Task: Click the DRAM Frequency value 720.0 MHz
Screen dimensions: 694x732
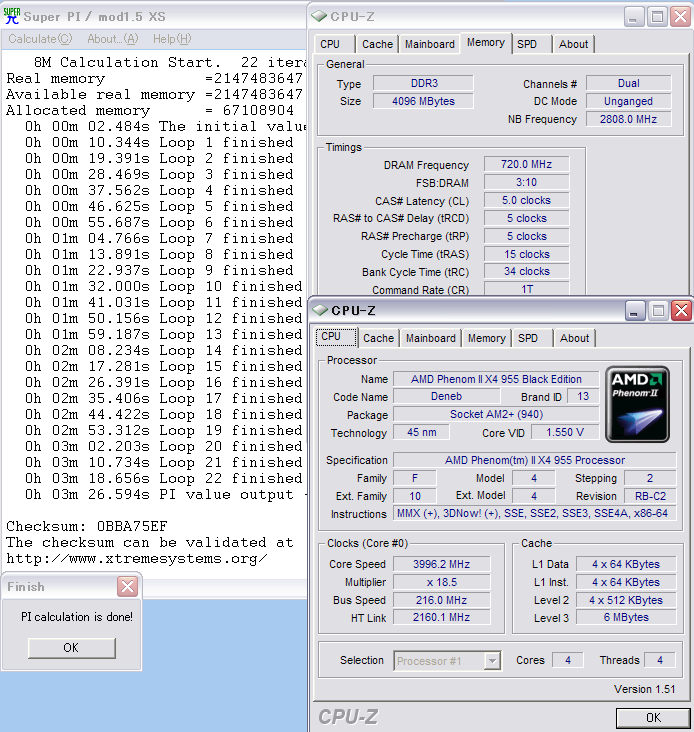Action: 526,164
